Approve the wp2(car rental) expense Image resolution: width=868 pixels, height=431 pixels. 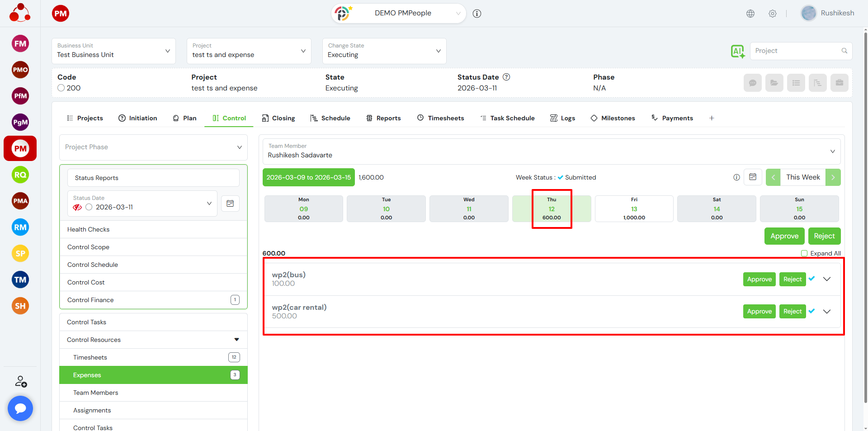(x=759, y=312)
